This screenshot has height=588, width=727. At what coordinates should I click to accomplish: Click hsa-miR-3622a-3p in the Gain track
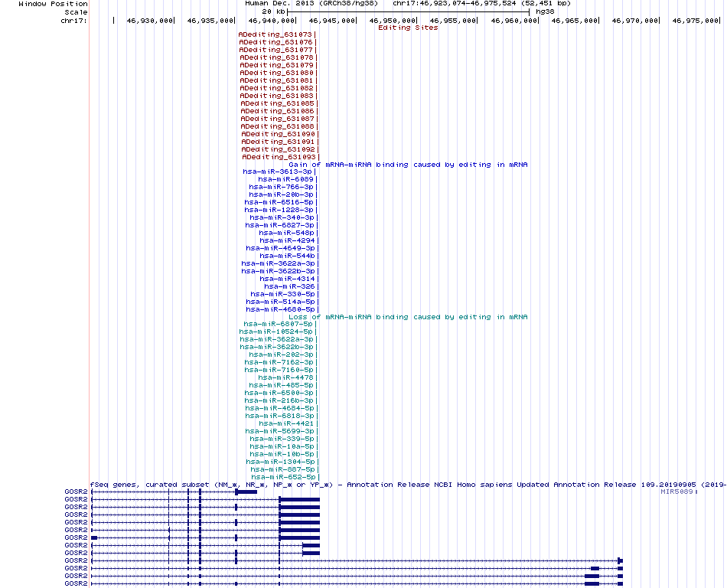[x=279, y=263]
